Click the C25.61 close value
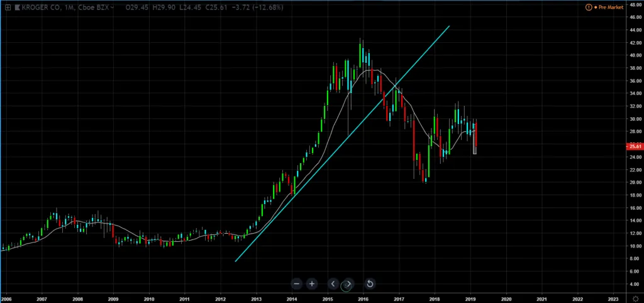This screenshot has width=644, height=303. (x=216, y=8)
